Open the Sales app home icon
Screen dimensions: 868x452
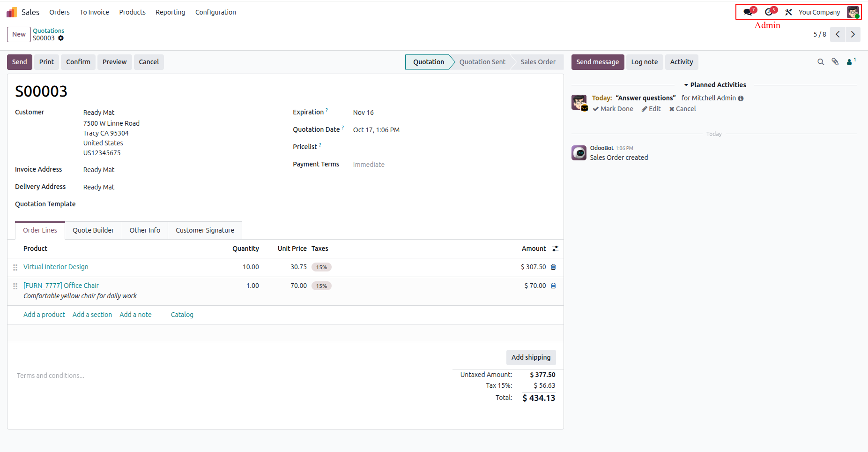12,12
